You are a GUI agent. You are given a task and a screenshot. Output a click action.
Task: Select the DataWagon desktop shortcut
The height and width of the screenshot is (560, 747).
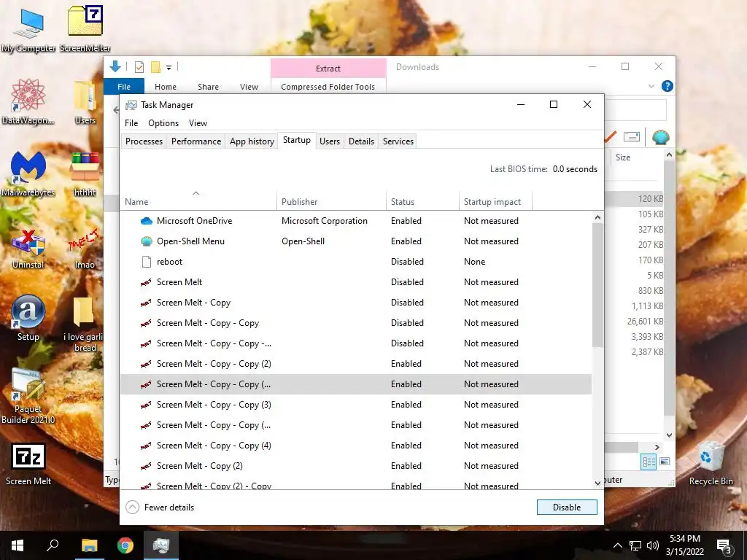[28, 101]
